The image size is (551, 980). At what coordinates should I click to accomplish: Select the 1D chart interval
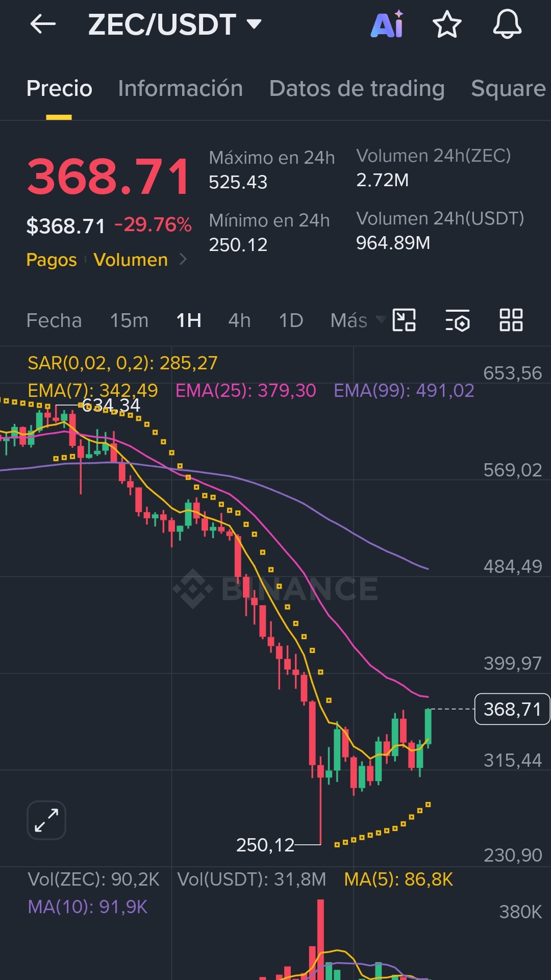coord(291,320)
